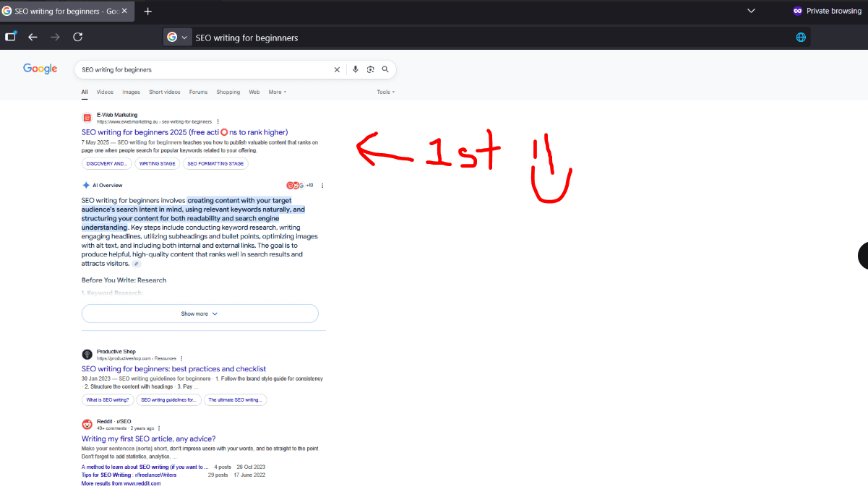Clear the search query with the X icon

(337, 69)
